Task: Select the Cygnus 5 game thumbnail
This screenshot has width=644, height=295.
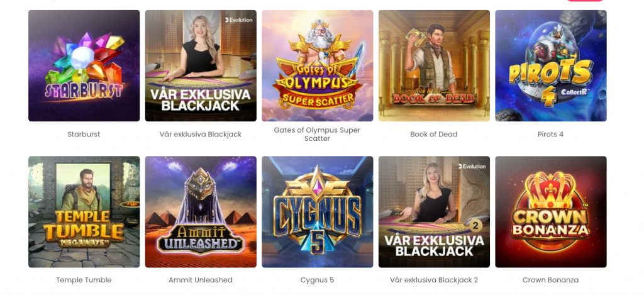Action: 317,211
